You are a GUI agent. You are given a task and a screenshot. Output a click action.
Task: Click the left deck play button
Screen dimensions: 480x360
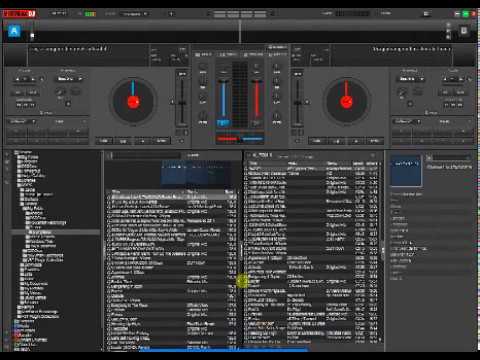coord(142,141)
